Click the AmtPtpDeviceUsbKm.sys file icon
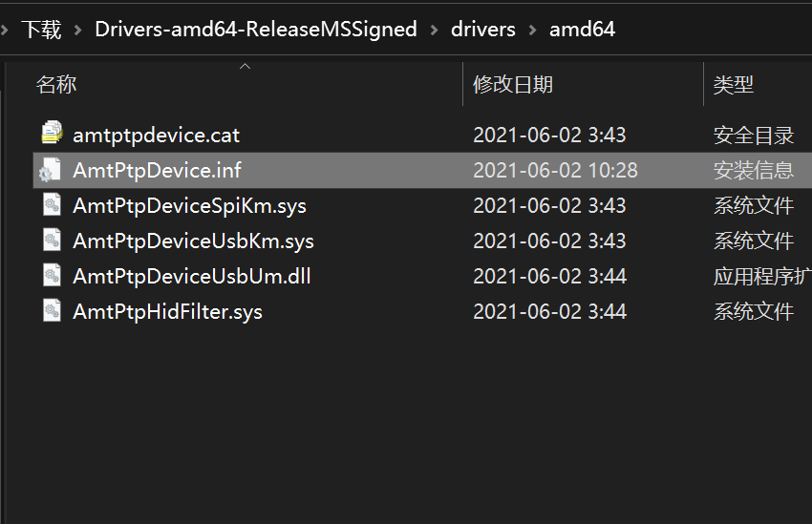 click(52, 241)
